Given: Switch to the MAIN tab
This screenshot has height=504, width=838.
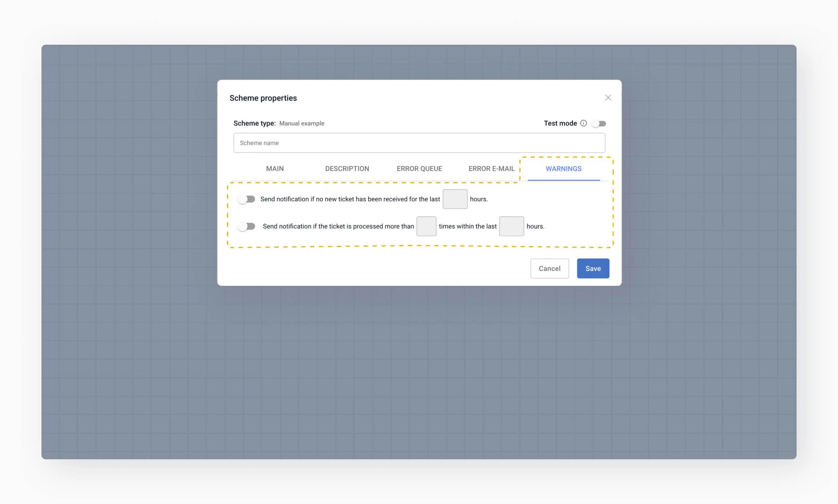Looking at the screenshot, I should tap(275, 169).
